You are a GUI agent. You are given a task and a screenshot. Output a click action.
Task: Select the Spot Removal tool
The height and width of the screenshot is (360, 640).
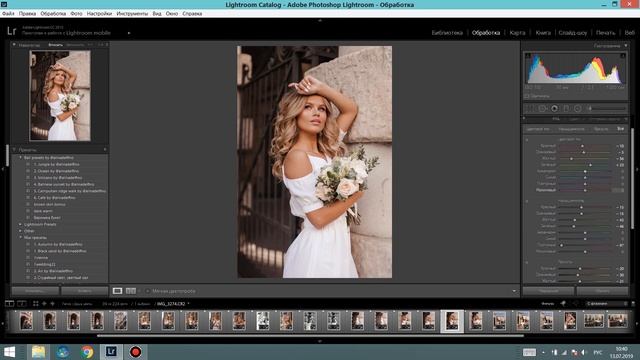click(x=542, y=109)
